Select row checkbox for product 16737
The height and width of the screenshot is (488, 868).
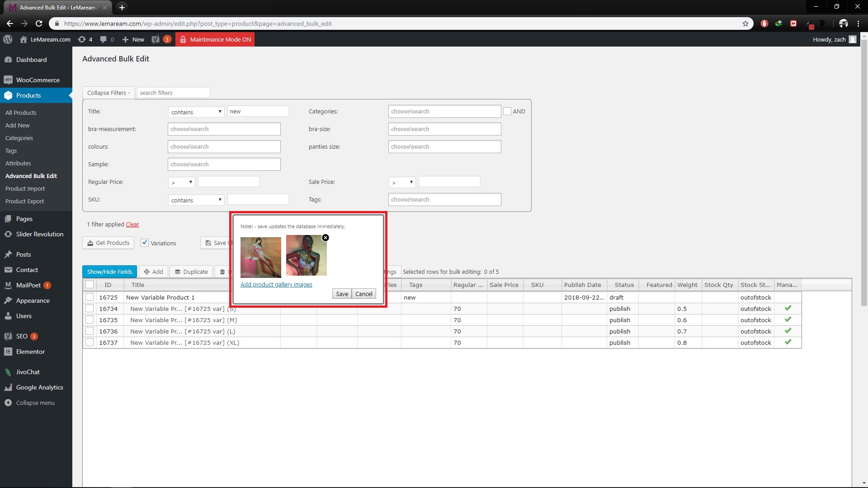90,342
